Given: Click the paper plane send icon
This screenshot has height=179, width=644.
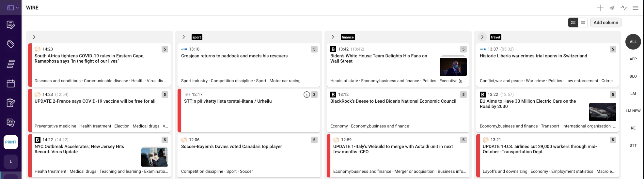Looking at the screenshot, I should click(612, 8).
